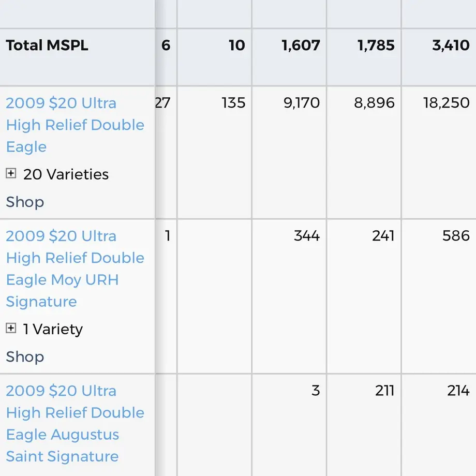The image size is (476, 476).
Task: Open the Augustus Saint Signature coin link
Action: click(75, 423)
